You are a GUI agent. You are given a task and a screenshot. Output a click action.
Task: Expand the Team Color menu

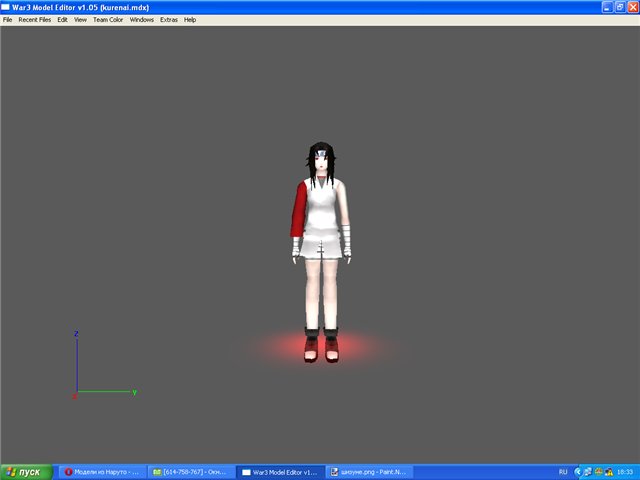pos(108,19)
